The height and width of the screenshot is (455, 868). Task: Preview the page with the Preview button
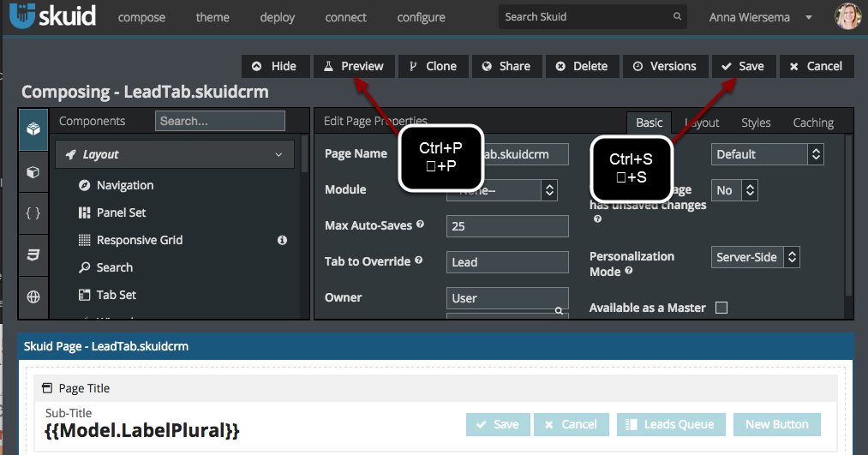coord(354,67)
